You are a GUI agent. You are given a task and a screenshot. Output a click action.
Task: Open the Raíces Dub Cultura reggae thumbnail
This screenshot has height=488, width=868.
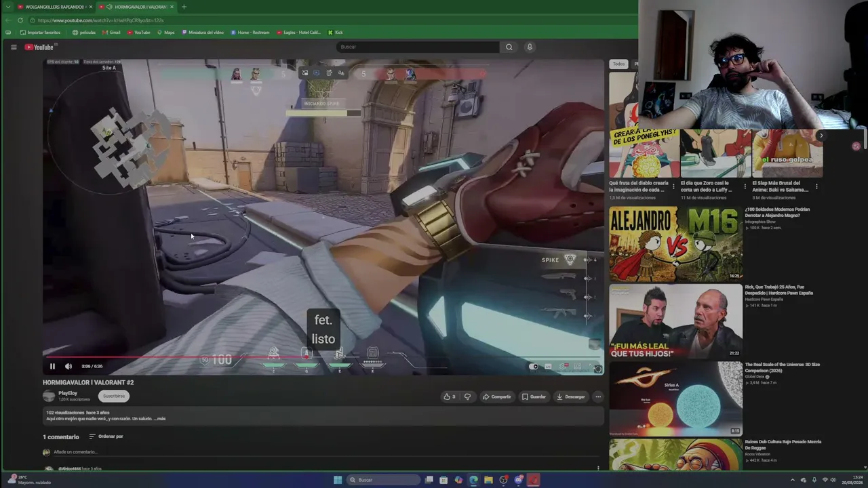pos(675,454)
